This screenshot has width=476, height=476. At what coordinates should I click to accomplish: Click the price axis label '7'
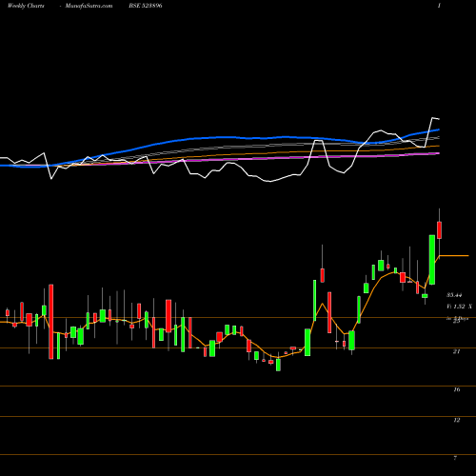point(455,458)
